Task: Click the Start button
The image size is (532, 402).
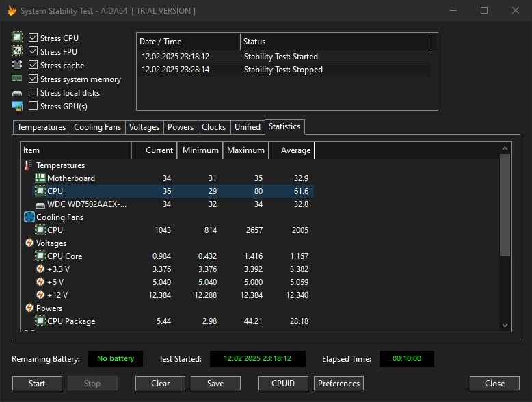Action: point(37,384)
